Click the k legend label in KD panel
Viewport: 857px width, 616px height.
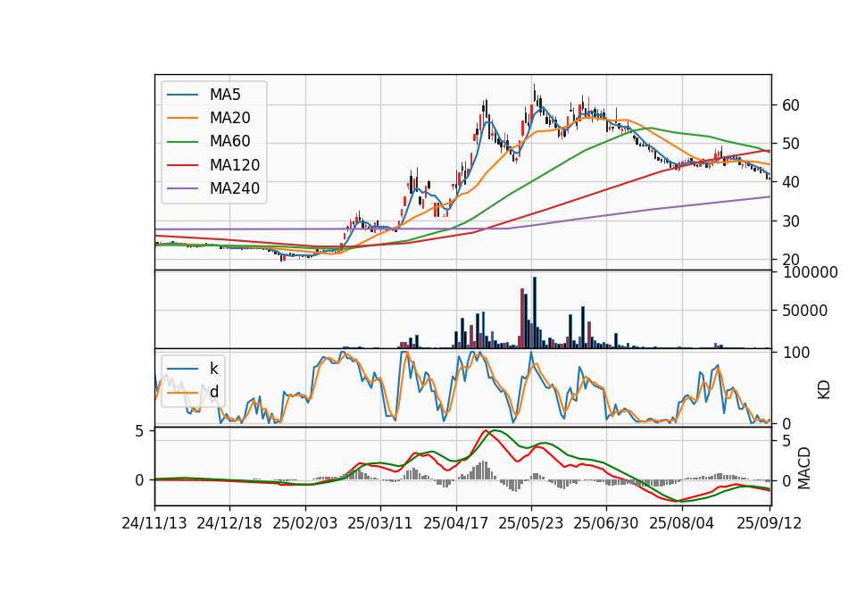(x=213, y=369)
